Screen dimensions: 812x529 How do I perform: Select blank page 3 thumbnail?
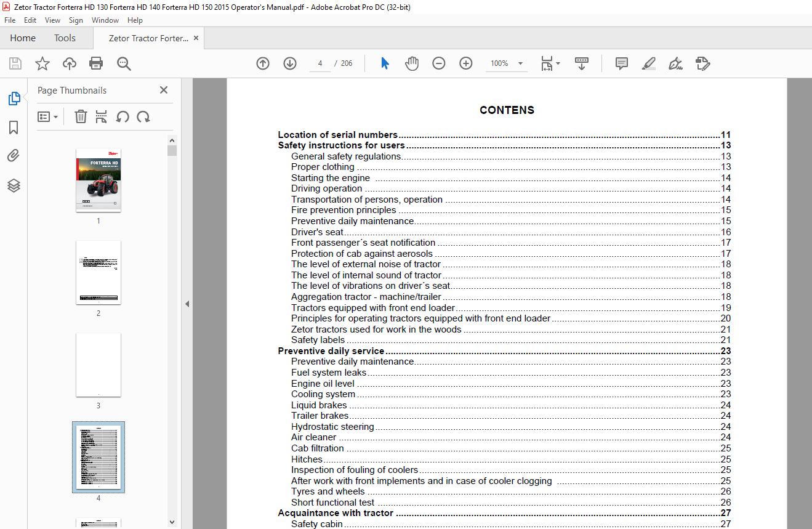98,365
